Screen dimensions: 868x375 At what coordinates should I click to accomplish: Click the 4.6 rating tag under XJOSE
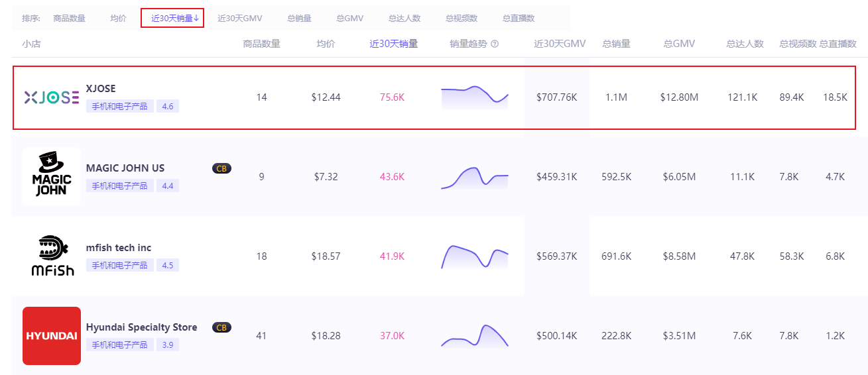pyautogui.click(x=168, y=106)
